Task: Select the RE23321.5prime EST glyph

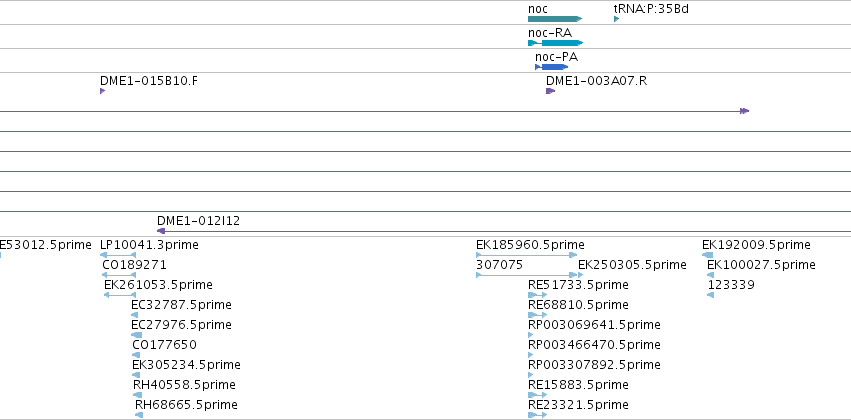Action: coord(537,415)
